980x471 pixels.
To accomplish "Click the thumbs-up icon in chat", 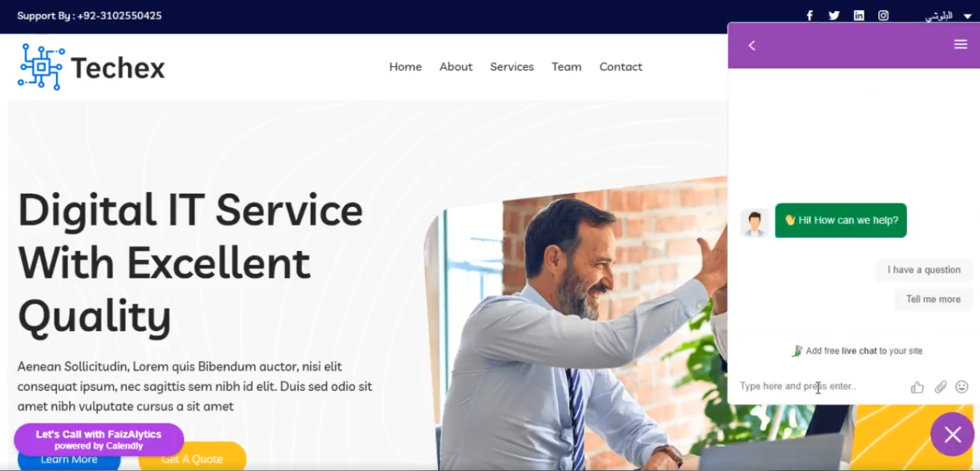I will 917,387.
